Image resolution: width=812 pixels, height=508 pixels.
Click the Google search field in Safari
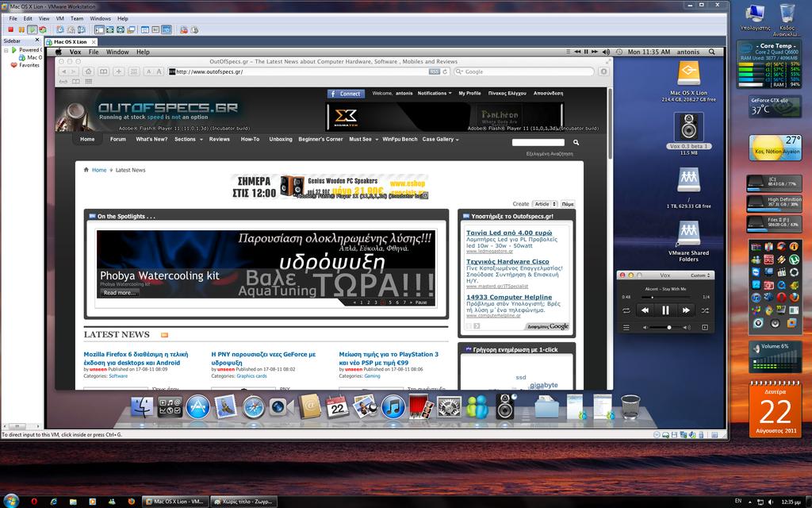[523, 71]
